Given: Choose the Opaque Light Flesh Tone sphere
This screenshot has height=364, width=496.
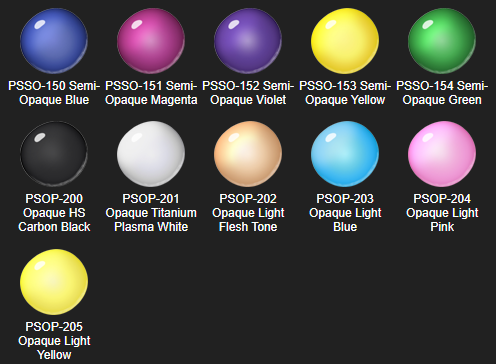Looking at the screenshot, I should [248, 154].
